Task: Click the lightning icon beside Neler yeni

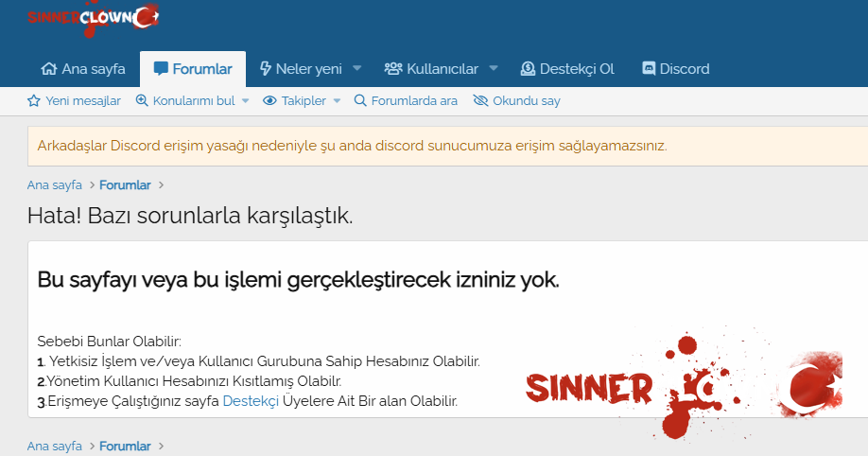Action: [x=265, y=69]
